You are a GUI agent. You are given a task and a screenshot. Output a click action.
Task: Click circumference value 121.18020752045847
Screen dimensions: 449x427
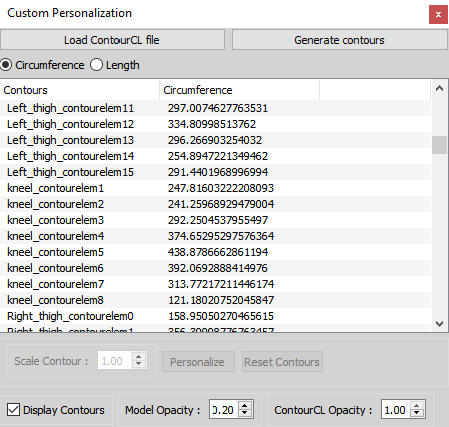pos(221,300)
